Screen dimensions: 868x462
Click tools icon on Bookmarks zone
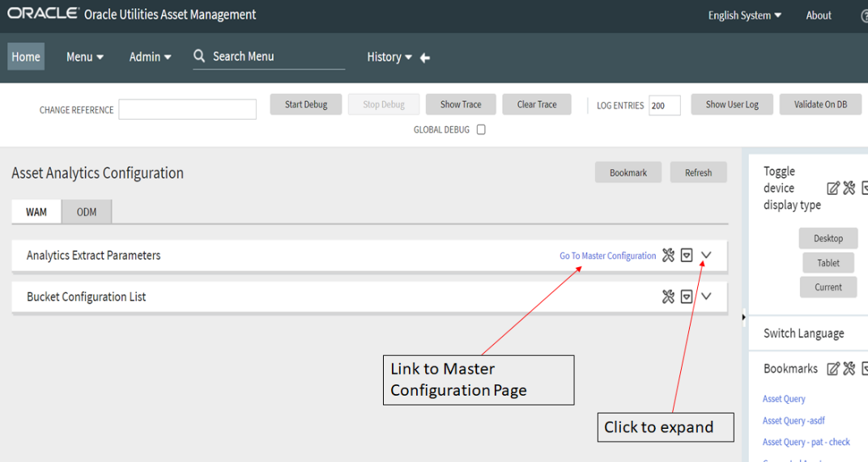[849, 368]
